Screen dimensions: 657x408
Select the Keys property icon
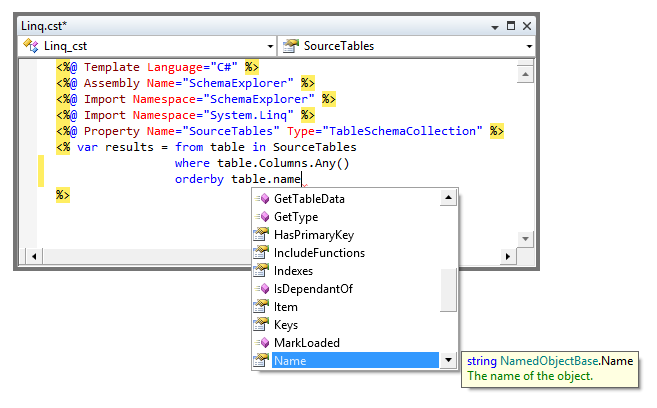point(261,325)
